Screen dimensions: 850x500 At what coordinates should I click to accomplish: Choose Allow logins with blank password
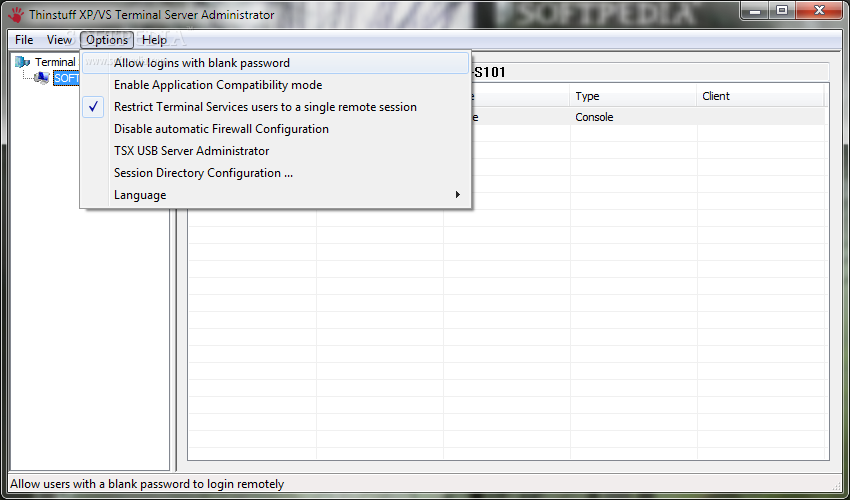tap(275, 63)
